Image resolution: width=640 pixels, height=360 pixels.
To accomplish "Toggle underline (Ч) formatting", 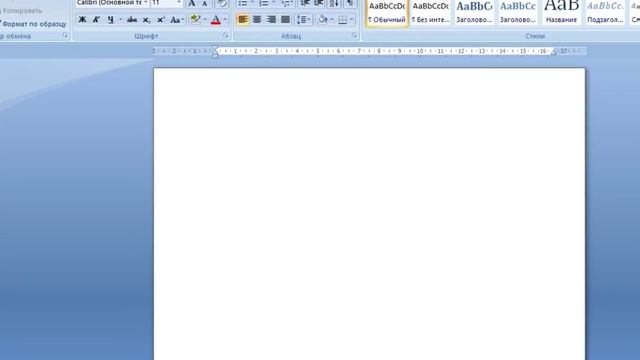I will 111,20.
